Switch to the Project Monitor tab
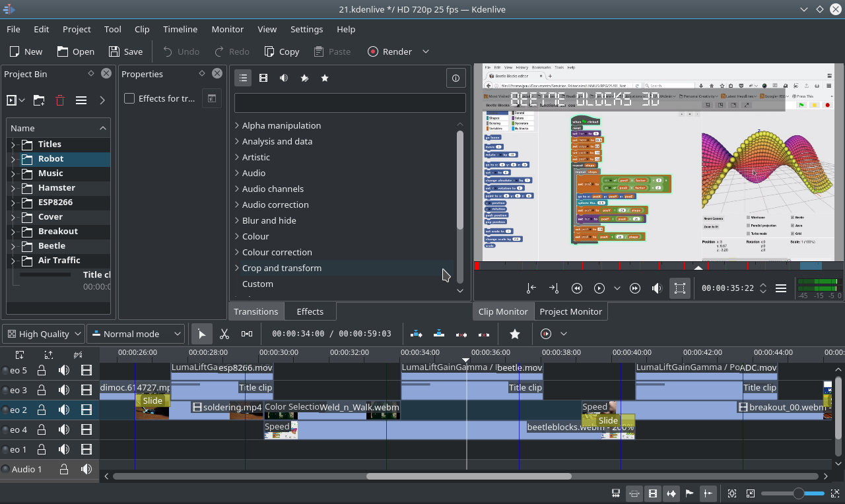Screen dimensions: 845x504 tap(570, 311)
